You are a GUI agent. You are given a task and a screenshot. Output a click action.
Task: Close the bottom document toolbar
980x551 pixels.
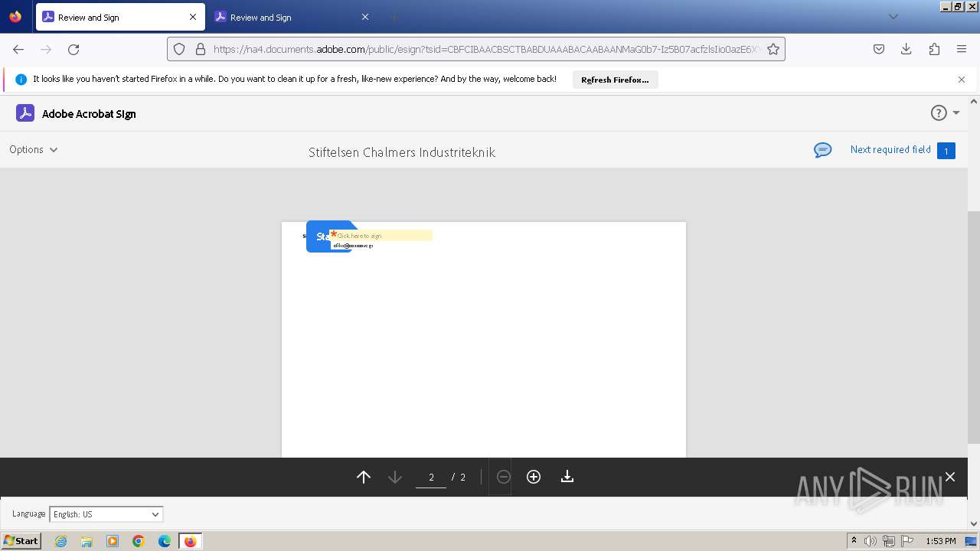950,477
